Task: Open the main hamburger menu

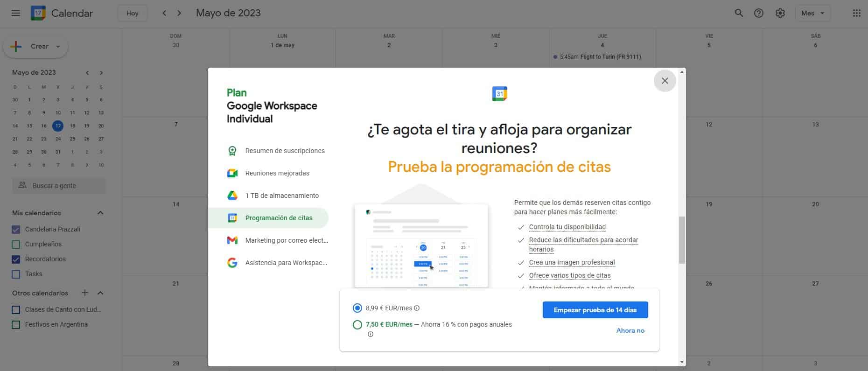Action: (x=16, y=13)
